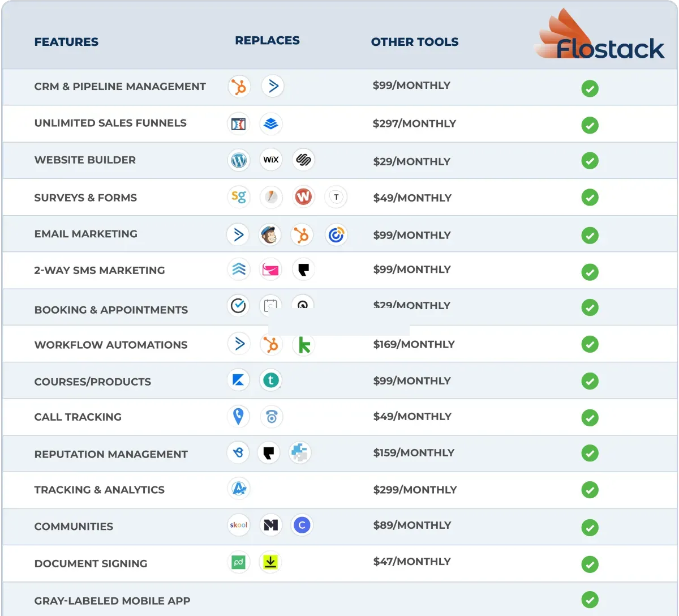Click the $169/MONTHLY price
The image size is (679, 616).
[x=414, y=344]
